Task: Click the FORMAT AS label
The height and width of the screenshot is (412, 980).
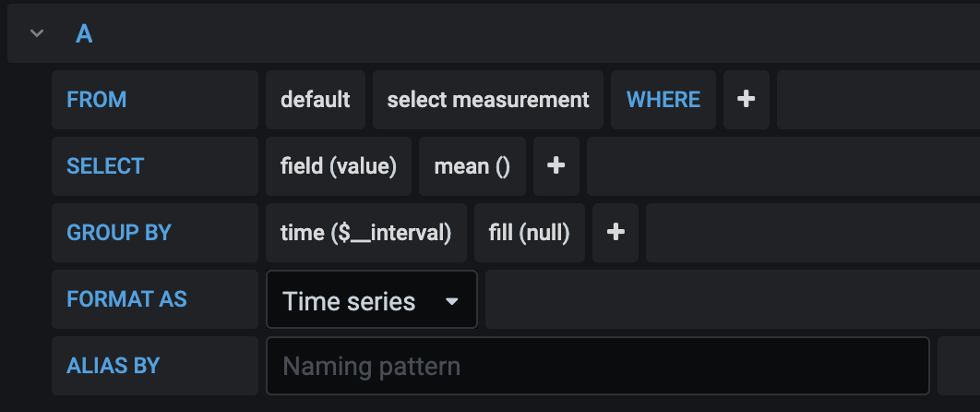Action: click(126, 299)
